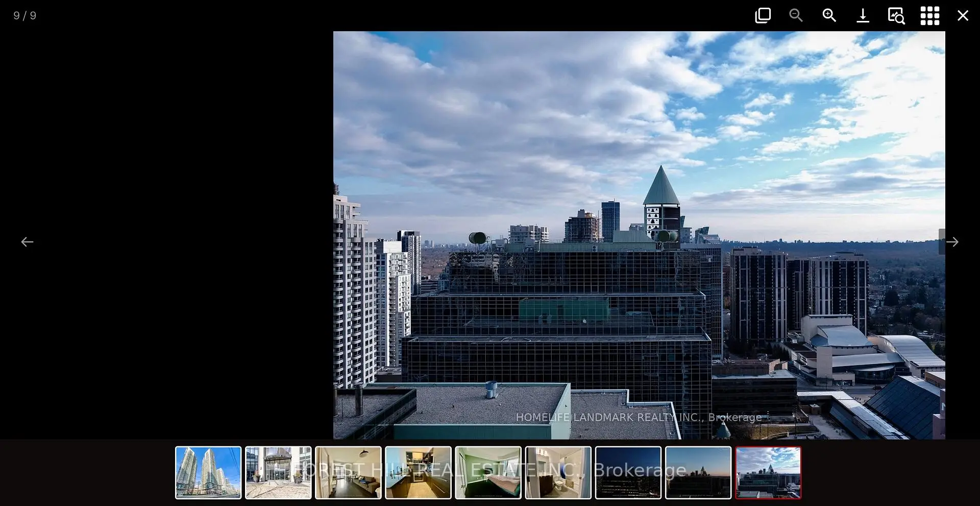View the green bedroom thumbnail

pos(488,472)
